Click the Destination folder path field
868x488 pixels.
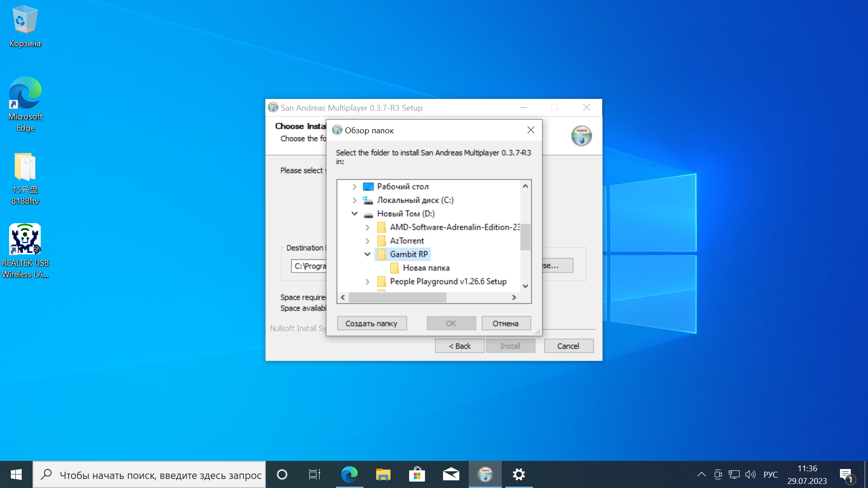tap(309, 266)
